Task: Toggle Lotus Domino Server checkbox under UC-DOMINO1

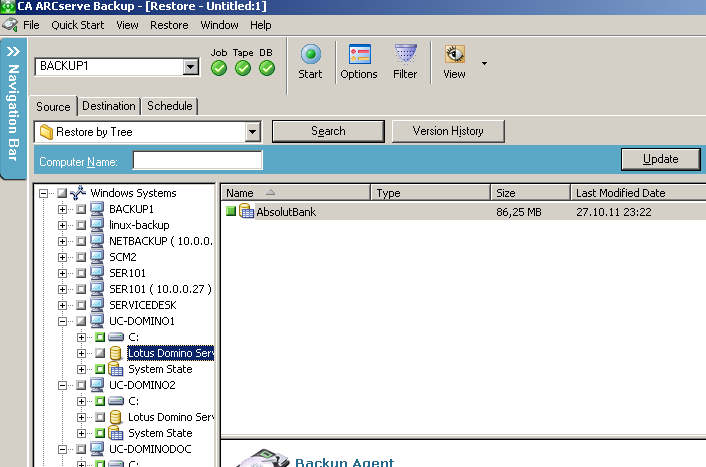Action: coord(100,353)
